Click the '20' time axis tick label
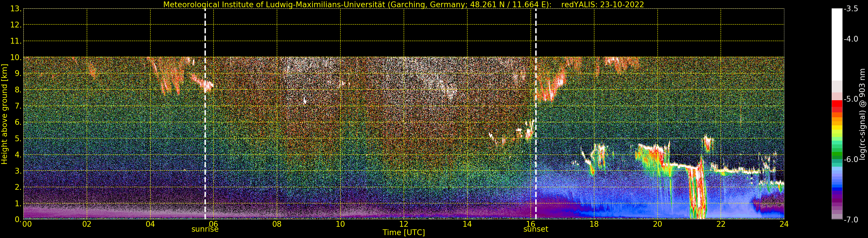Image resolution: width=868 pixels, height=238 pixels. [x=657, y=224]
